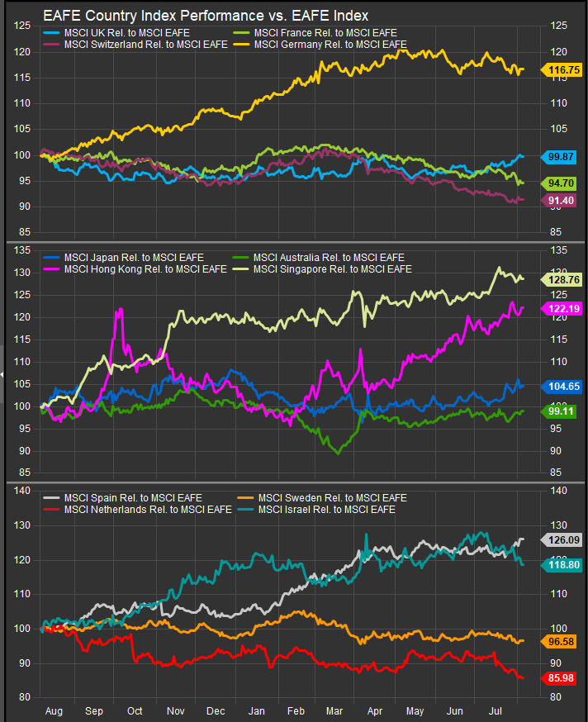Image resolution: width=588 pixels, height=722 pixels.
Task: Click the Germany value label 116.75
Action: [x=562, y=70]
